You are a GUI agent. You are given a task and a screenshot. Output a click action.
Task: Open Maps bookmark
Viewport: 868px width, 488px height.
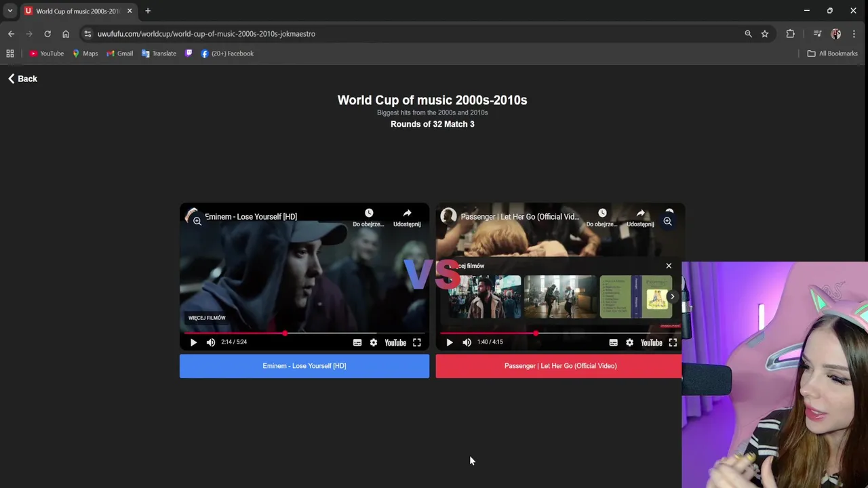pyautogui.click(x=85, y=54)
